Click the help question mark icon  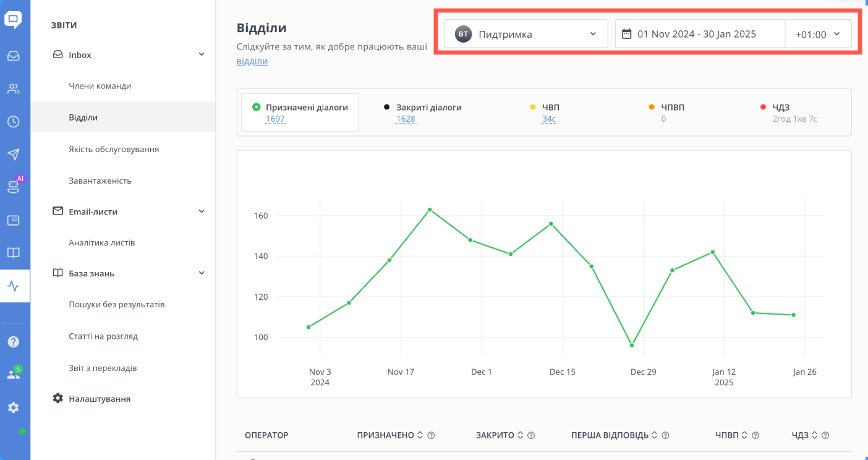[13, 342]
